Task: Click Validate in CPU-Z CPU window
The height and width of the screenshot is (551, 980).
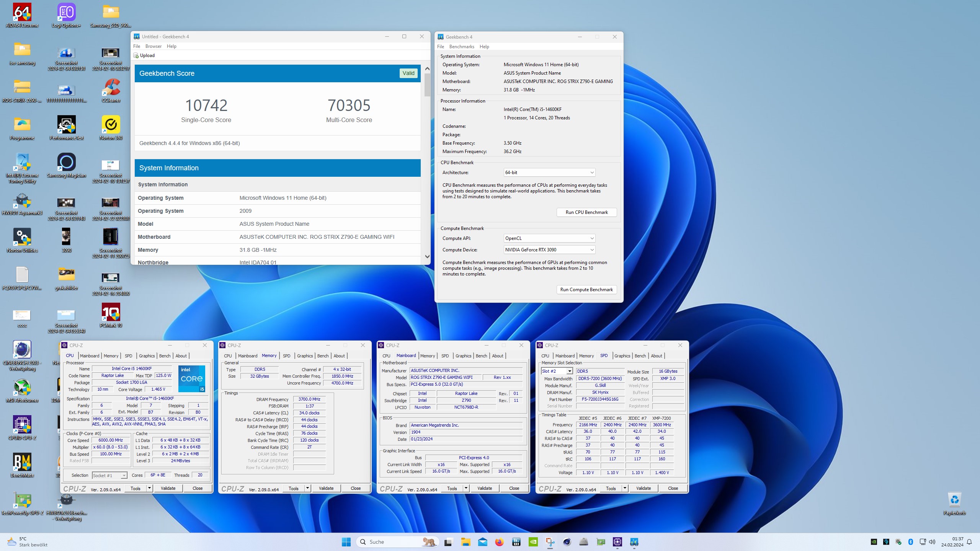Action: (x=168, y=488)
